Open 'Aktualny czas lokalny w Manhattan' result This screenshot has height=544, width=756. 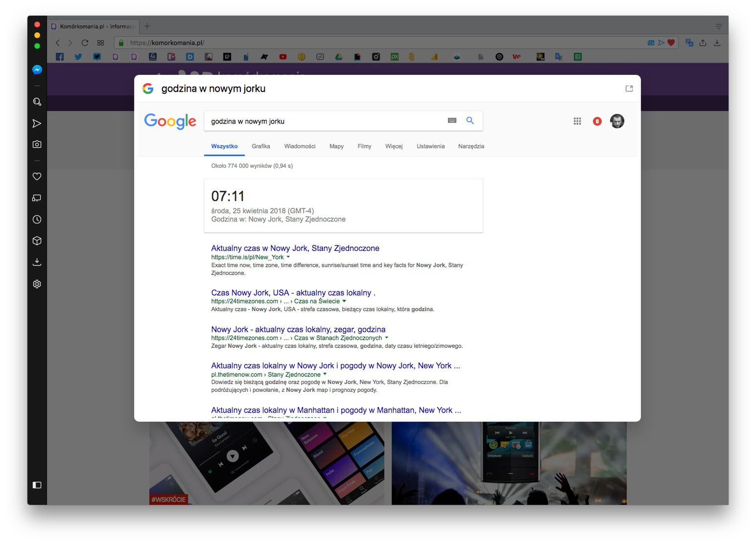coord(336,410)
